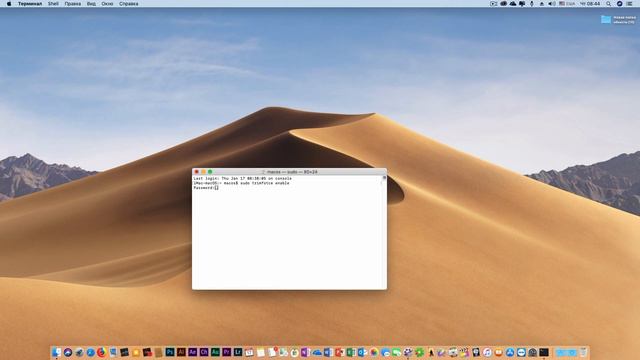Open the blue folder stack in dock

(567, 352)
